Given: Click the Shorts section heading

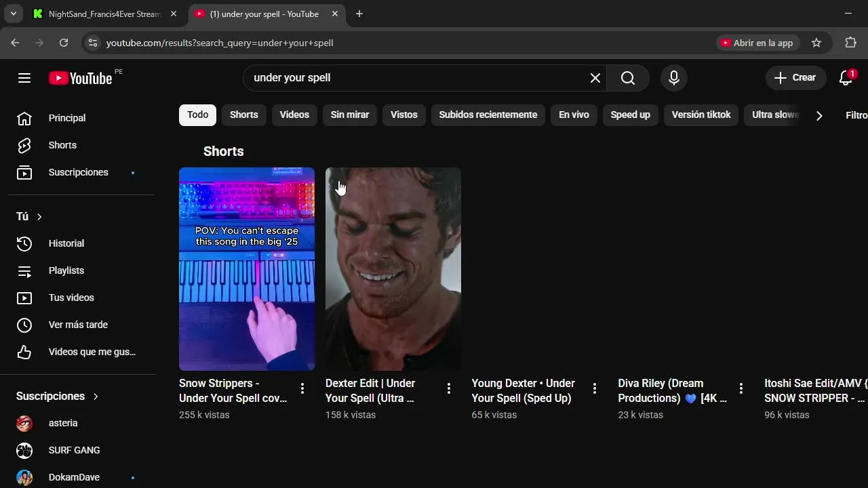Looking at the screenshot, I should point(223,151).
